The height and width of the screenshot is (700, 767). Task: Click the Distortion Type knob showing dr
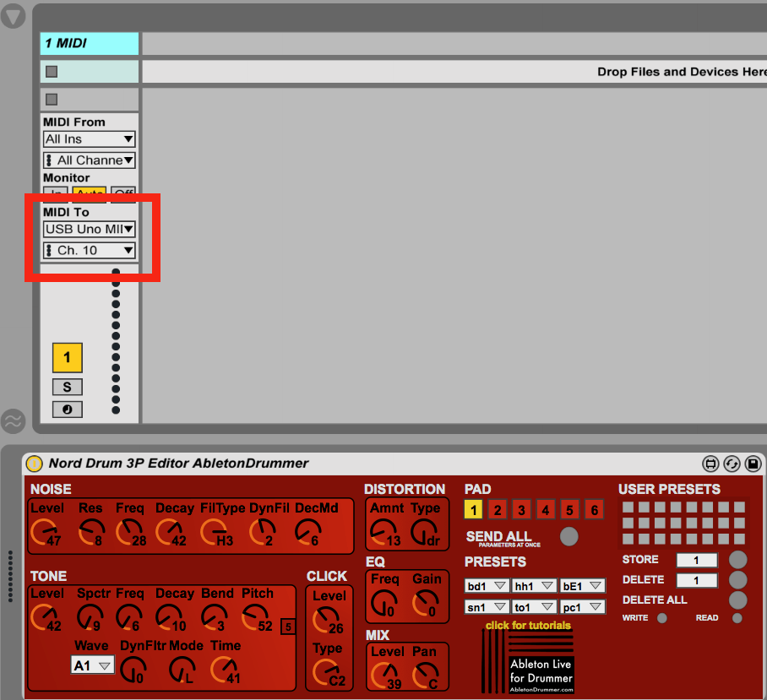423,532
